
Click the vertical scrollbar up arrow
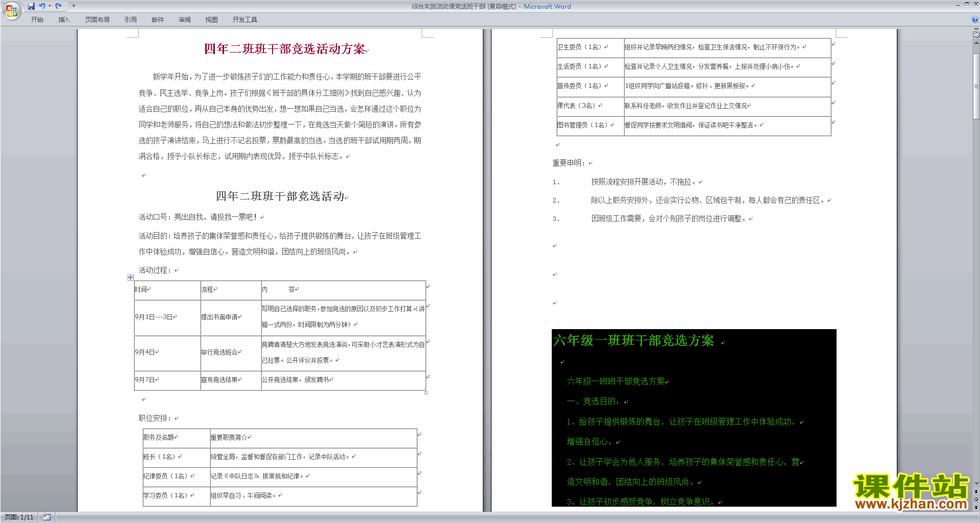pyautogui.click(x=976, y=43)
